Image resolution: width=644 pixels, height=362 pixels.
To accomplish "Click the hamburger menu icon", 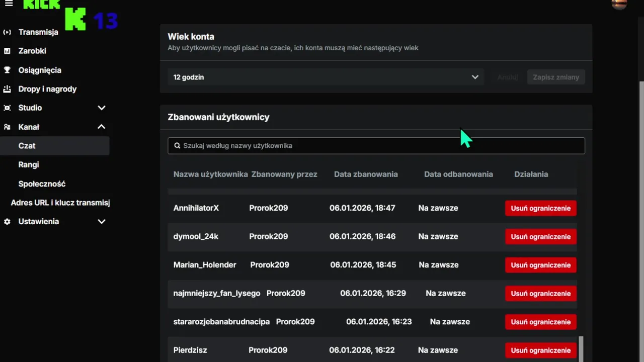I will pyautogui.click(x=9, y=4).
